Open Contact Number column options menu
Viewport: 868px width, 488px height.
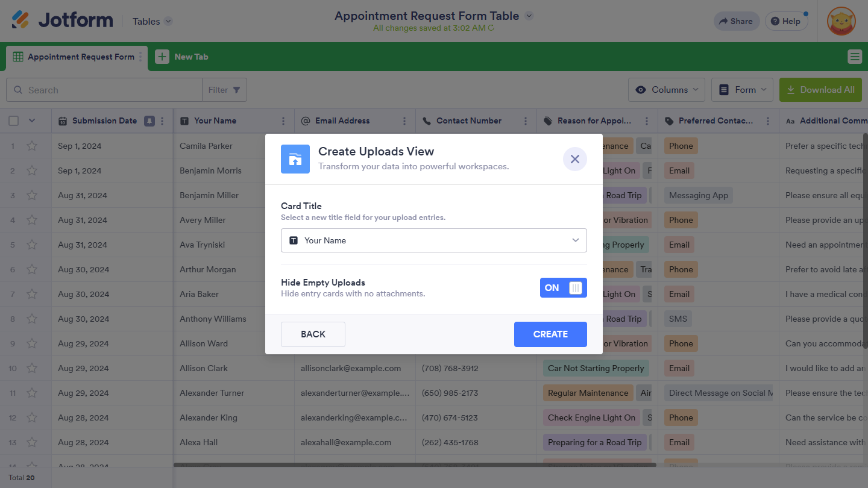tap(526, 120)
